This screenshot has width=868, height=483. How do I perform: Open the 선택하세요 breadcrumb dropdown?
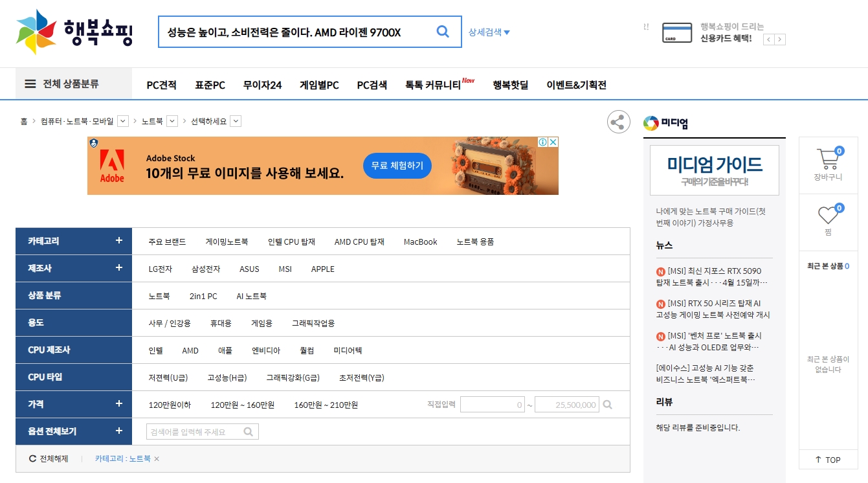pos(236,120)
